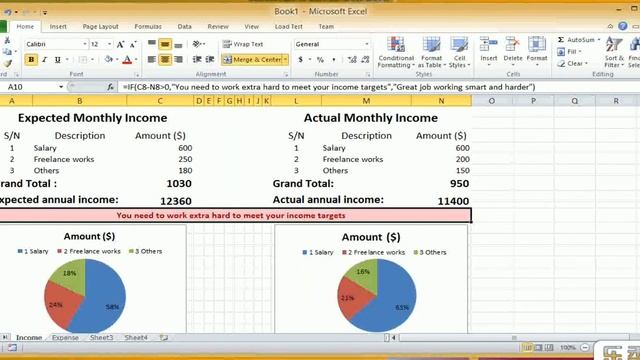
Task: Open AutoSum dropdown arrow
Action: tap(599, 40)
